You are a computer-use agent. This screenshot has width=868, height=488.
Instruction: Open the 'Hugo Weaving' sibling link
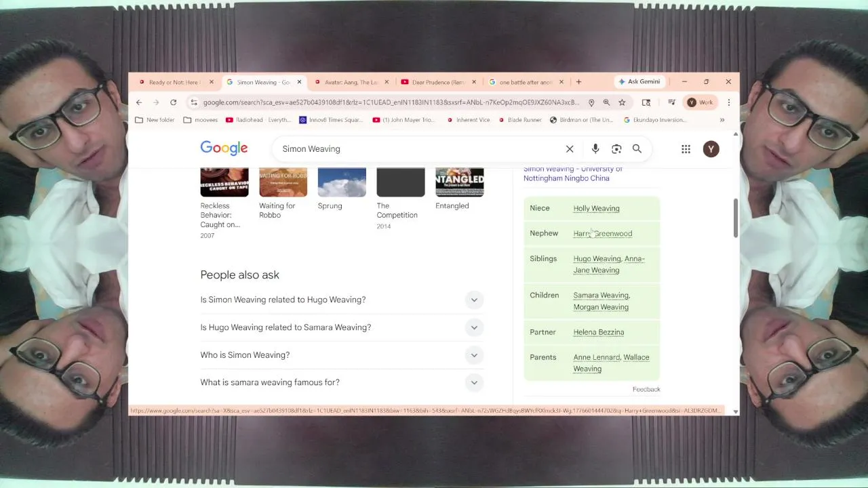tap(597, 258)
